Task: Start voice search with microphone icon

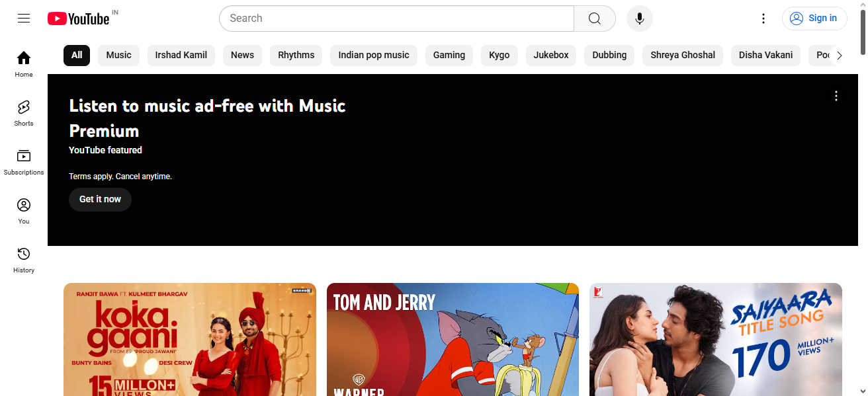Action: [640, 19]
